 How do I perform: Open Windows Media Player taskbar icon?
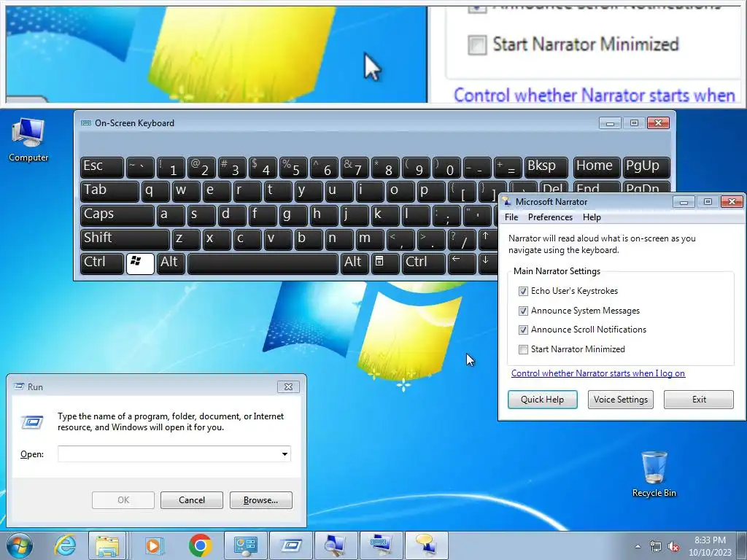pos(153,545)
